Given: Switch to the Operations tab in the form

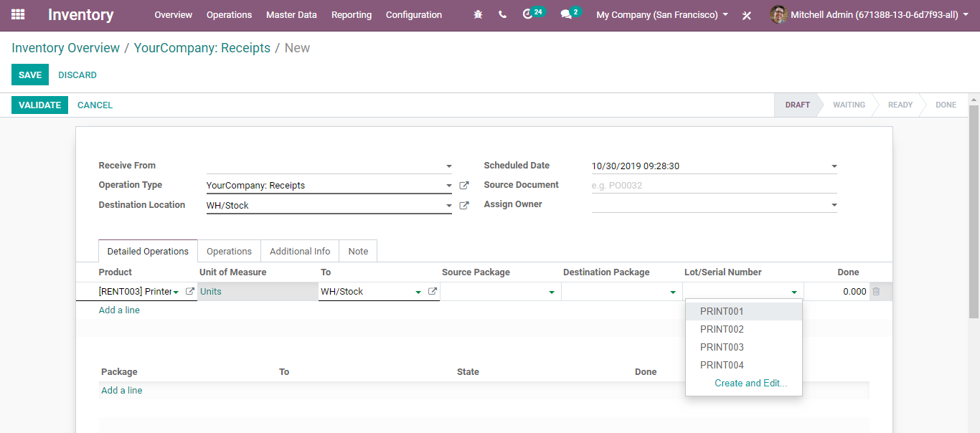Looking at the screenshot, I should pos(229,252).
